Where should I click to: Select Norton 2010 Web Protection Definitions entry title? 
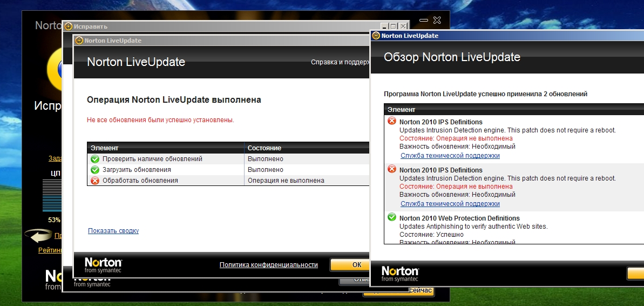tap(459, 218)
